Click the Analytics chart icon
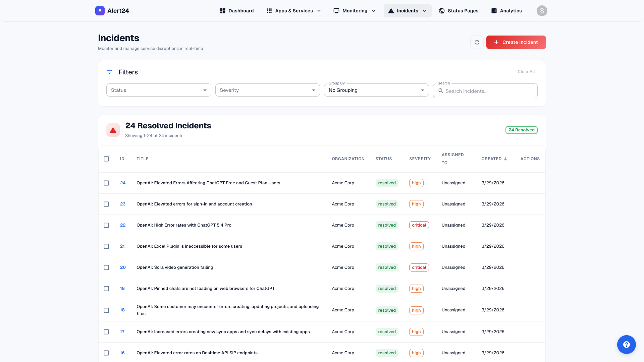The height and width of the screenshot is (362, 644). coord(493,10)
